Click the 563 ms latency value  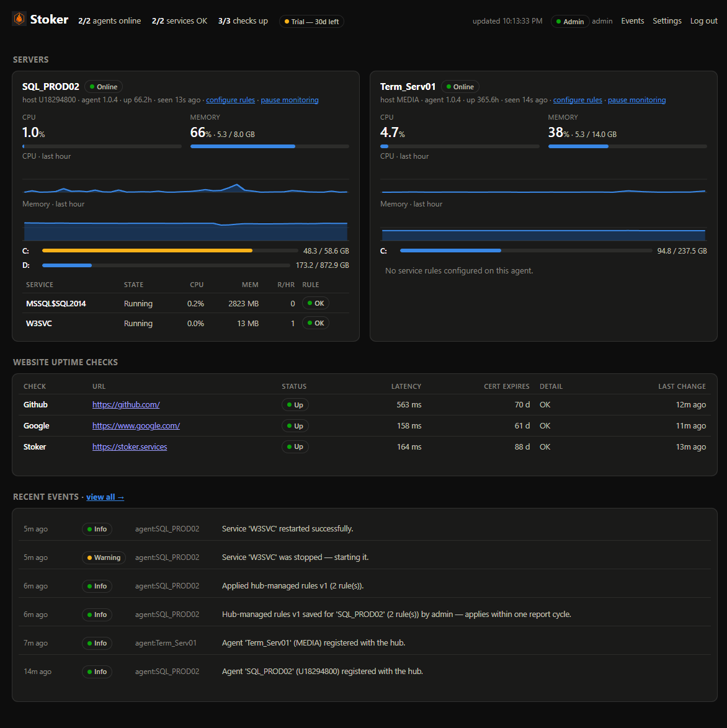[409, 405]
